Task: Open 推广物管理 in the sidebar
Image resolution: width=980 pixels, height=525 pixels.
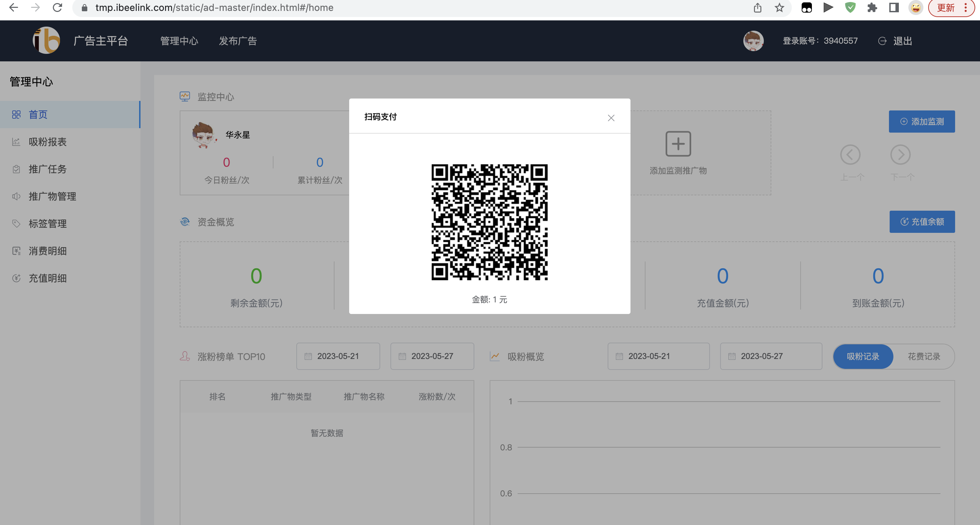Action: tap(70, 196)
